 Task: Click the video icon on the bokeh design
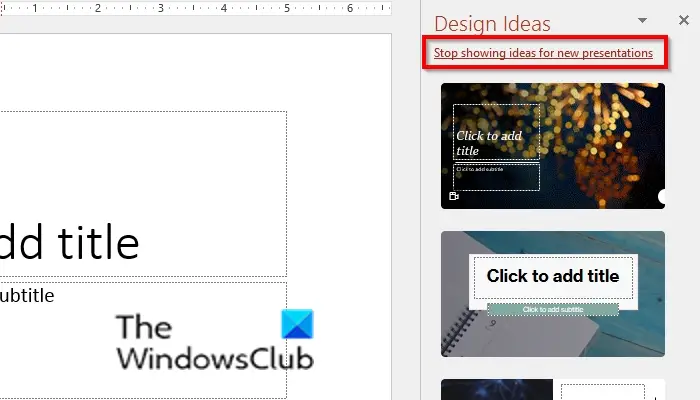(454, 196)
